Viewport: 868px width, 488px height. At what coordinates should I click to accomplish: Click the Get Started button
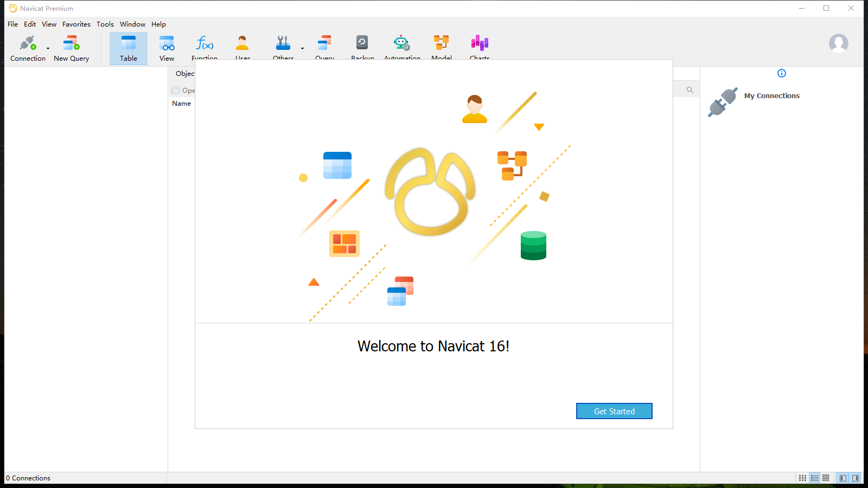(614, 411)
